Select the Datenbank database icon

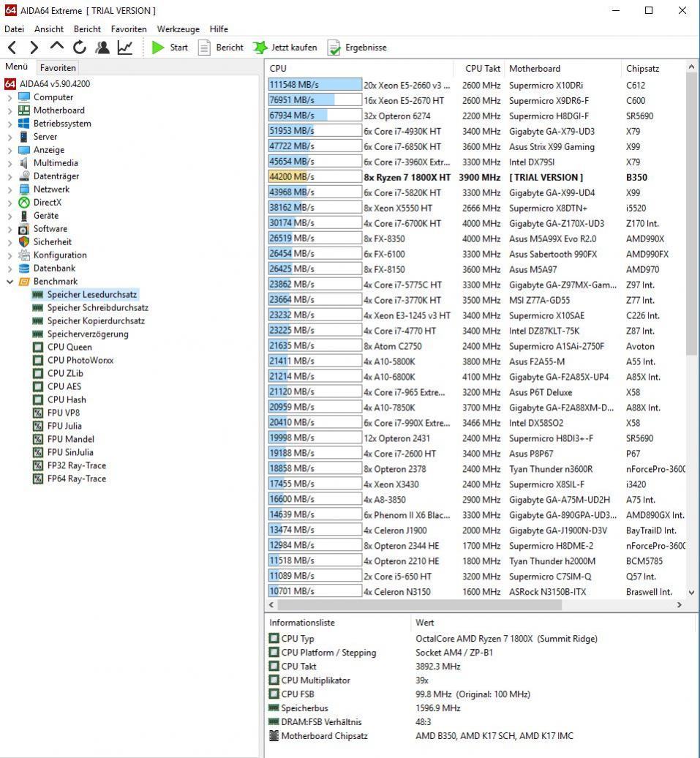(23, 269)
